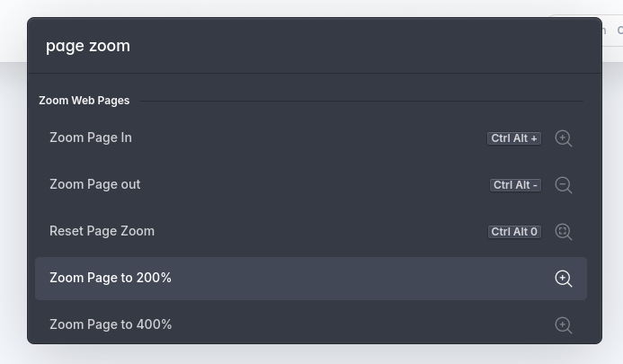The image size is (623, 364).
Task: Click the zoom-in magnifier icon for Zoom Page In
Action: (564, 138)
